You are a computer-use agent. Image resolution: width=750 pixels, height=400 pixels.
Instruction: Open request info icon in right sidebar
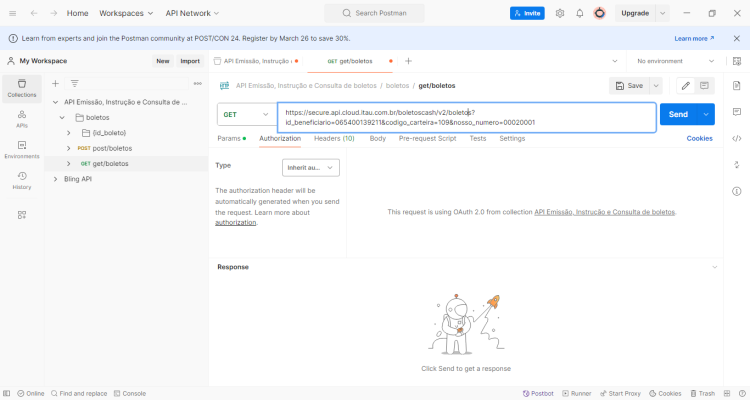tap(737, 191)
